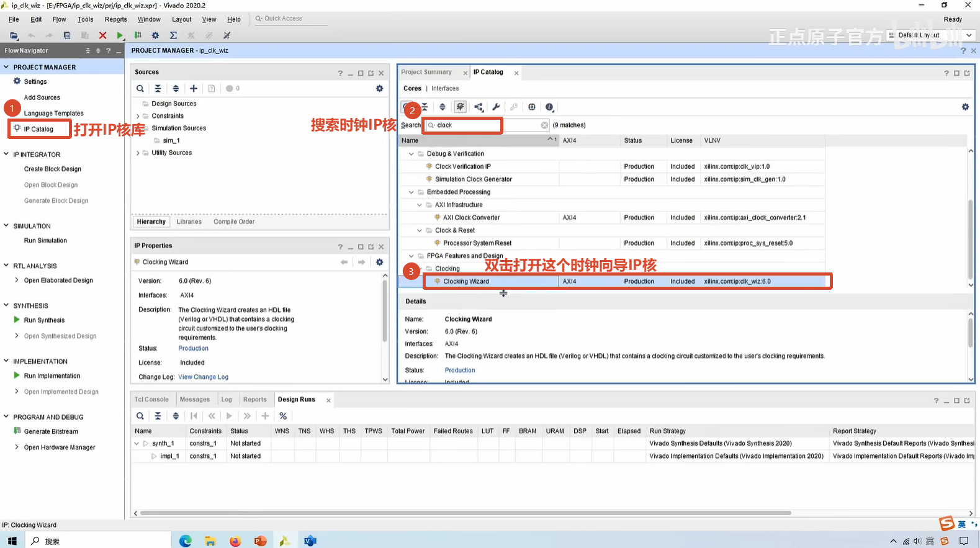This screenshot has height=548, width=980.
Task: Search Design Runs with magnifier icon
Action: (140, 416)
